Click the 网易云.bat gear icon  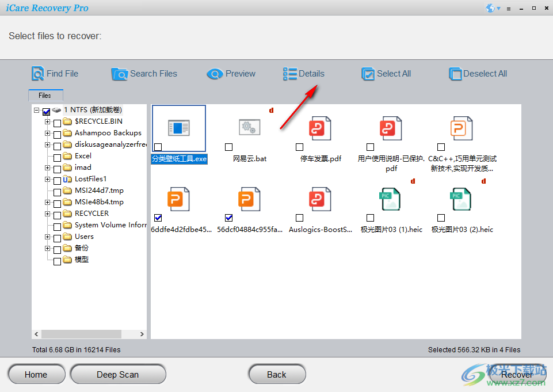click(x=249, y=128)
